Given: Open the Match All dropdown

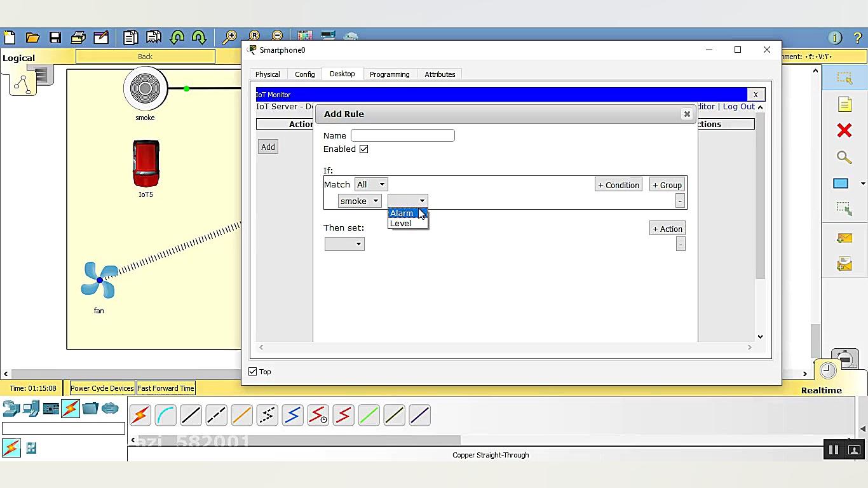Looking at the screenshot, I should (x=370, y=185).
